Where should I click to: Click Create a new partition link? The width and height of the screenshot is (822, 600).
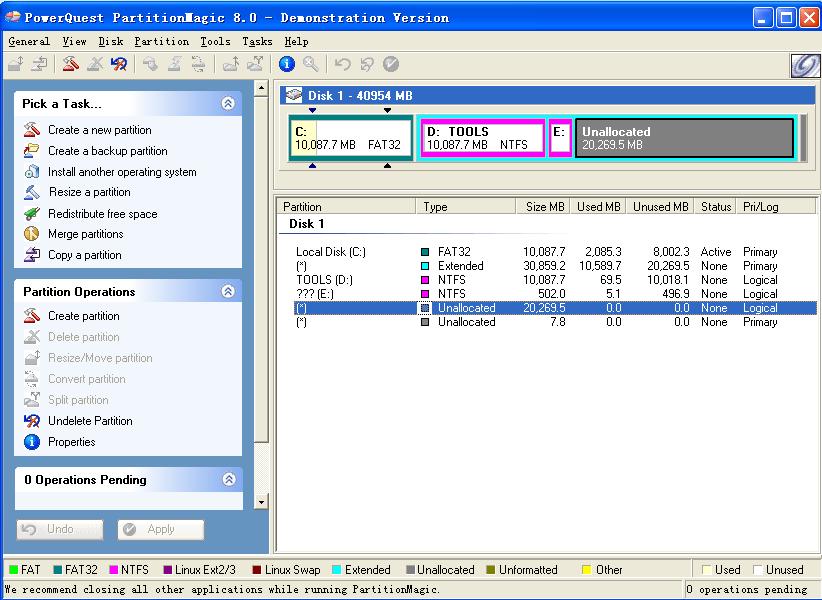[x=100, y=130]
